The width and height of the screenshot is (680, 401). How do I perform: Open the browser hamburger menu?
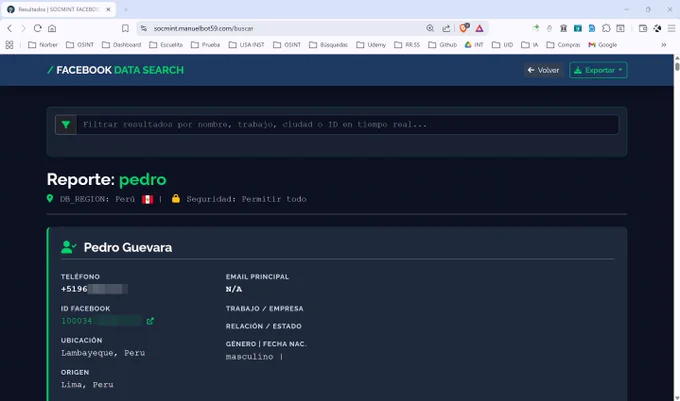point(671,28)
